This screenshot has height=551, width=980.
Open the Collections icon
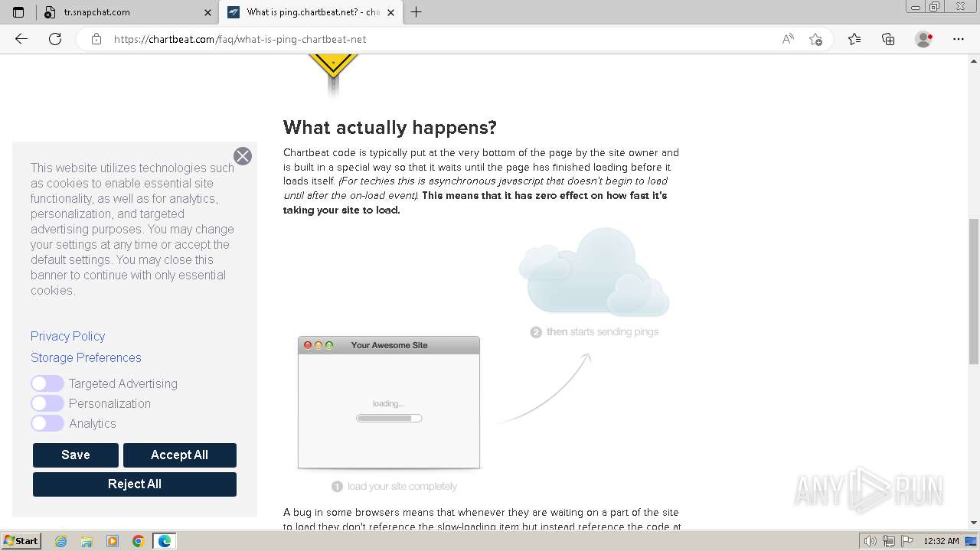pyautogui.click(x=888, y=39)
